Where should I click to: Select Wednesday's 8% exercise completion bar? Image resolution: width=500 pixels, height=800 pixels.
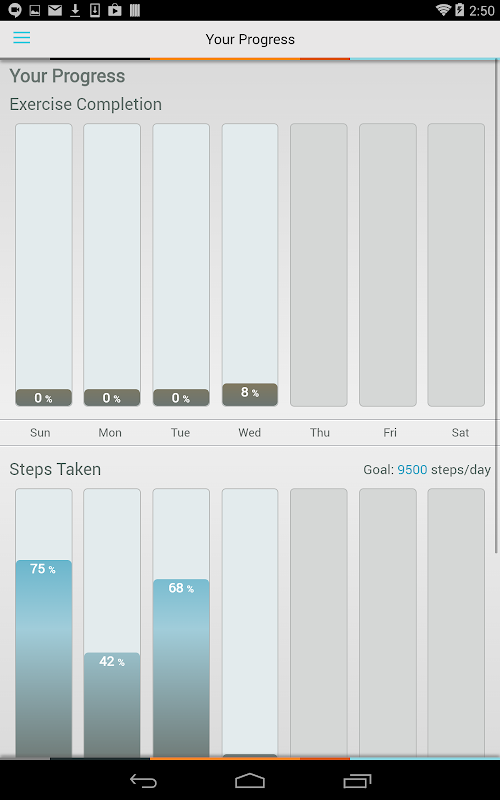click(x=250, y=265)
